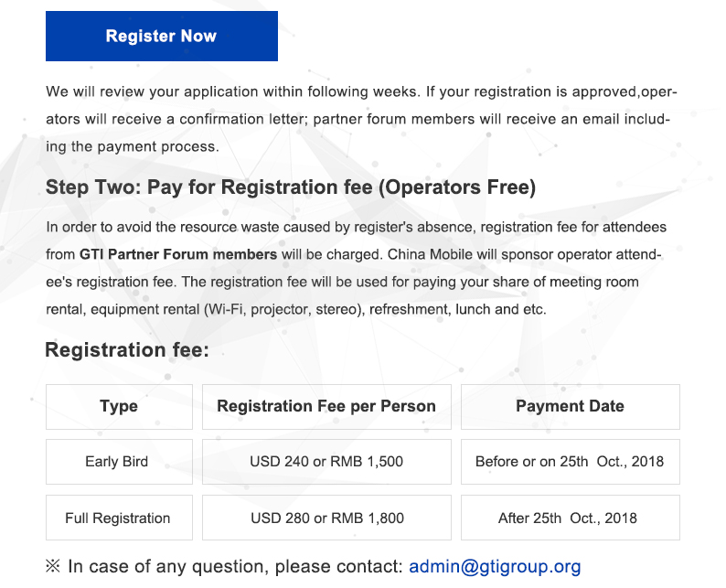This screenshot has width=726, height=588.
Task: Click the Early Bird table cell
Action: click(x=119, y=462)
